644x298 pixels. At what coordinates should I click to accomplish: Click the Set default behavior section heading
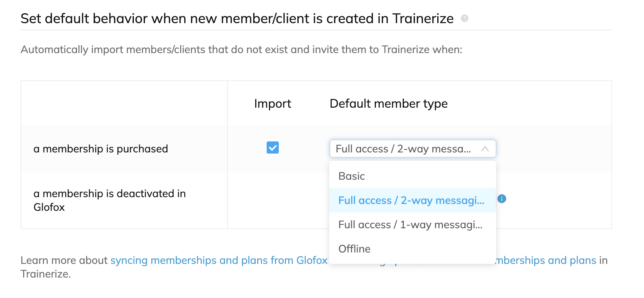(x=237, y=18)
